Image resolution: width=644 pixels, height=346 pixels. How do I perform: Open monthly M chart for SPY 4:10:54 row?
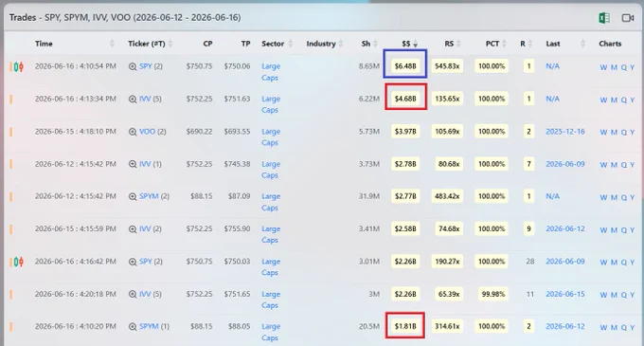(x=614, y=67)
